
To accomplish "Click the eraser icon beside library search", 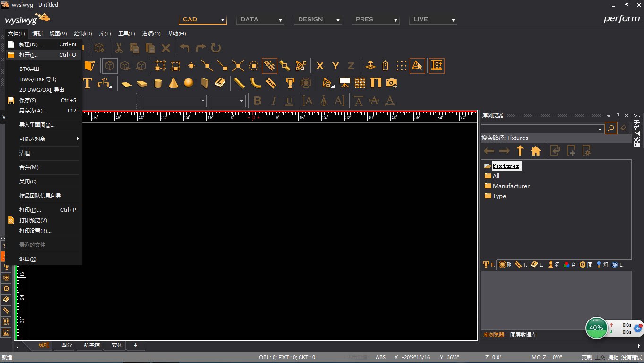I will 623,128.
